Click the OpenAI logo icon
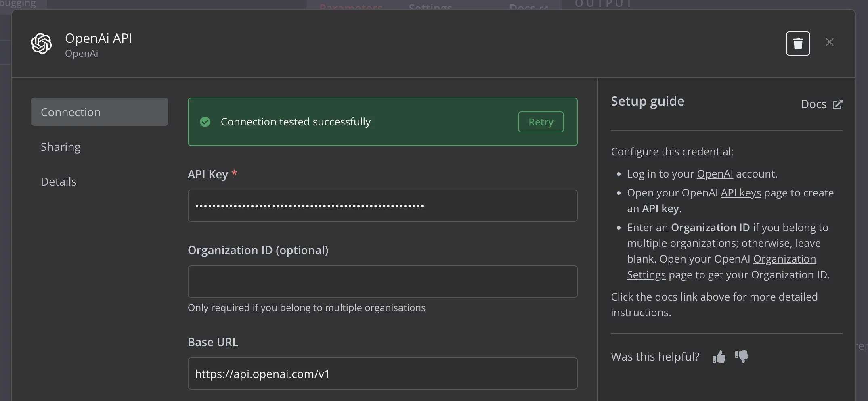This screenshot has height=401, width=868. pyautogui.click(x=42, y=44)
